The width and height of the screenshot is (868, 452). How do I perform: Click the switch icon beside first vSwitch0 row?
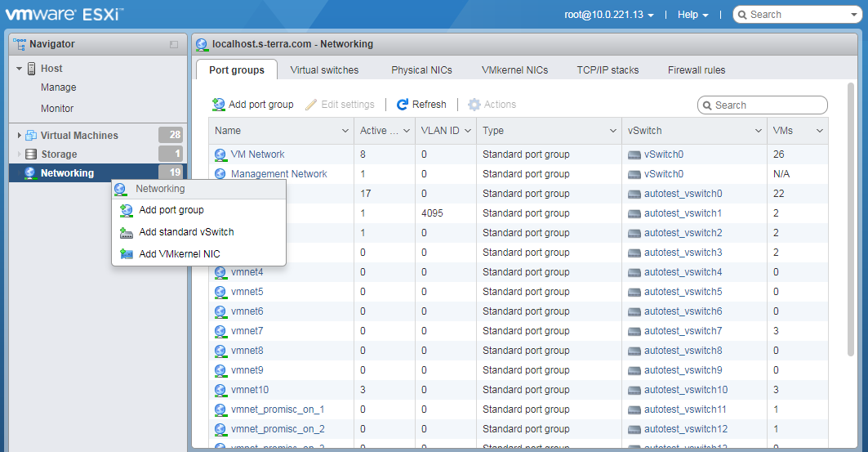point(634,154)
